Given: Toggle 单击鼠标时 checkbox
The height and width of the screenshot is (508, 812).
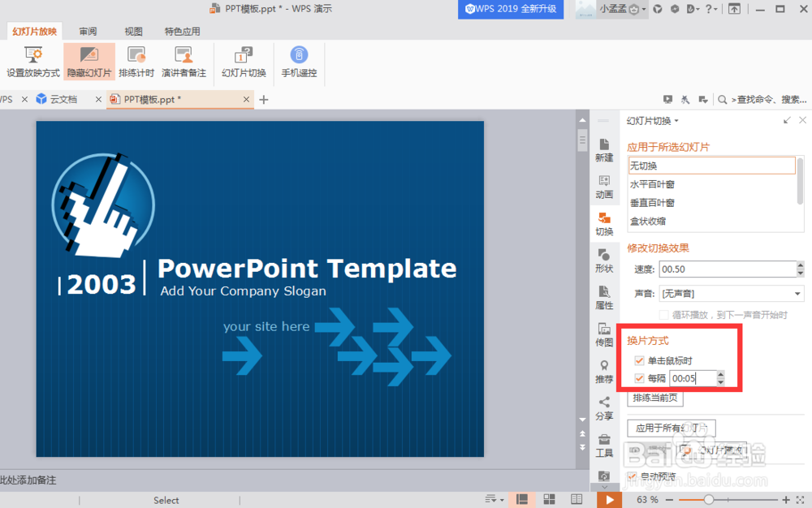Looking at the screenshot, I should (x=639, y=360).
